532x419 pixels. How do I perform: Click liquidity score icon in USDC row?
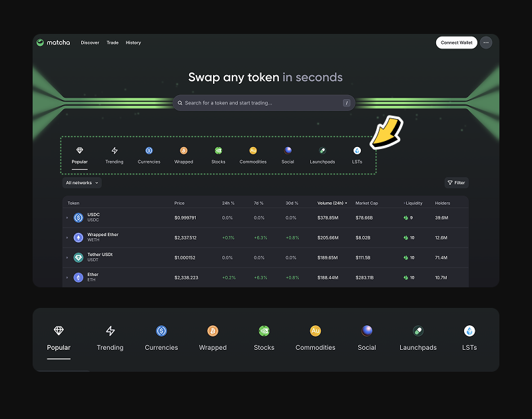(x=405, y=217)
